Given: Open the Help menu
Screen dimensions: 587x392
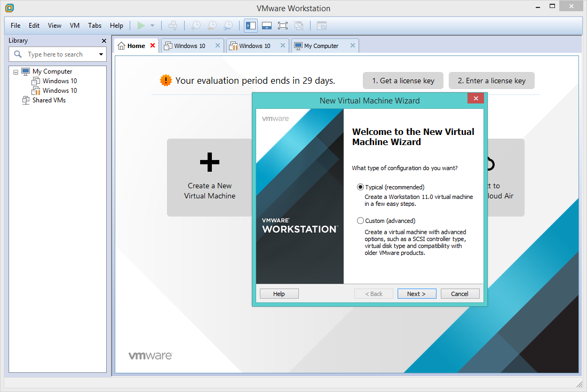Looking at the screenshot, I should 116,26.
